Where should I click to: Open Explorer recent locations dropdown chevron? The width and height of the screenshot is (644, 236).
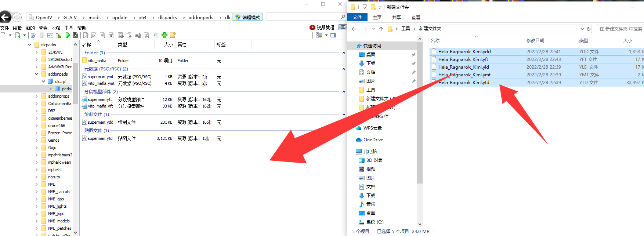[x=373, y=29]
